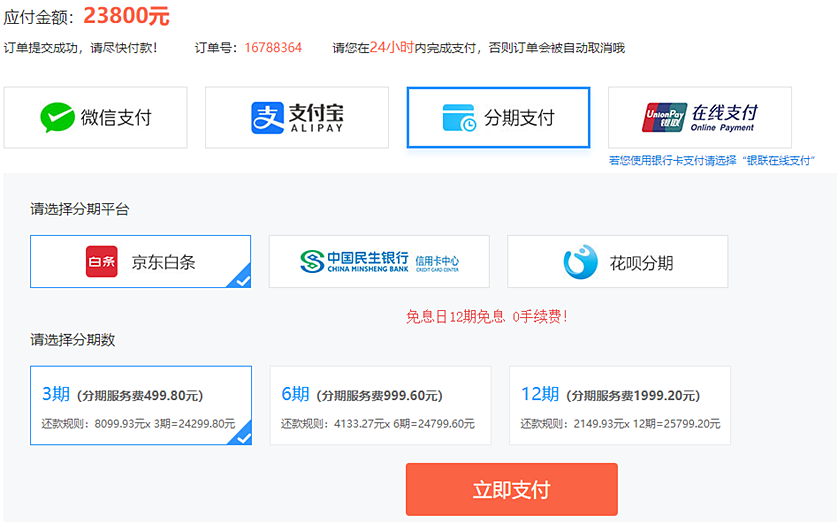The image size is (837, 522).
Task: Choose 分期支付 installment payment tab
Action: click(x=498, y=118)
